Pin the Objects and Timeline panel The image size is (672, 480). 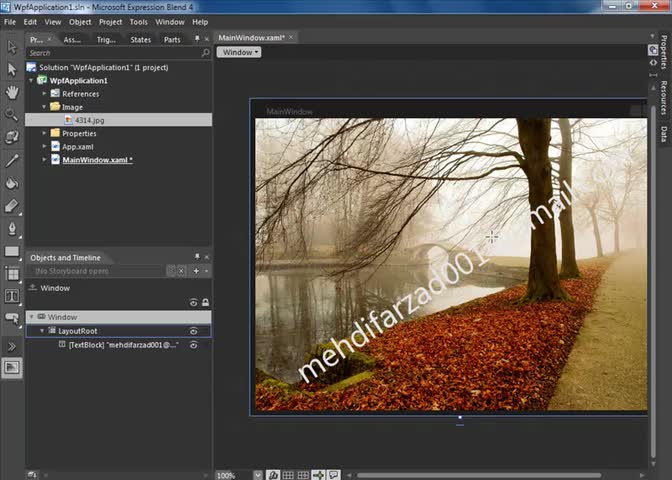pyautogui.click(x=197, y=257)
